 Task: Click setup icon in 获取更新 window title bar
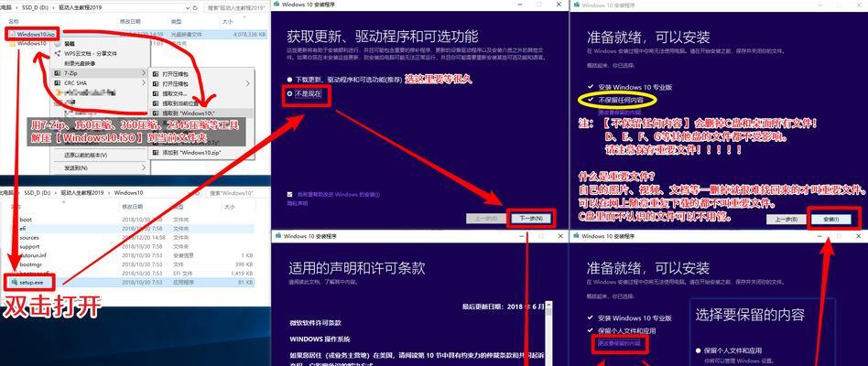coord(277,4)
